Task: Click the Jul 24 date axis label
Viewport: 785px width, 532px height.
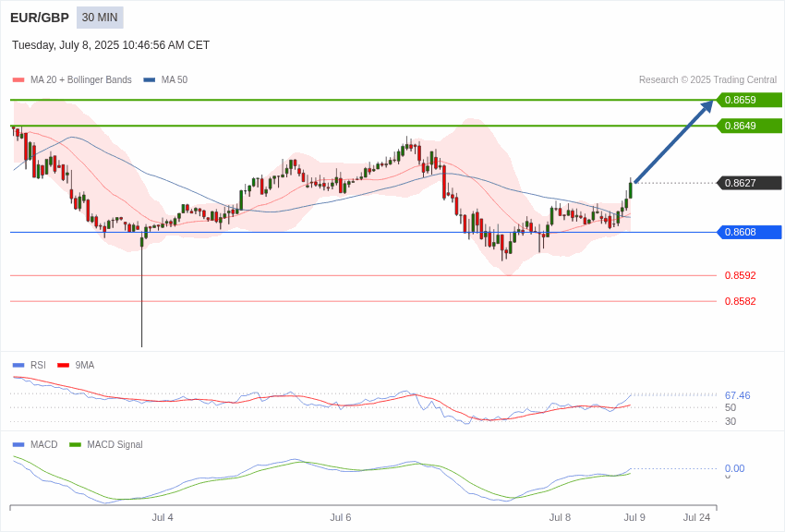Action: (x=696, y=517)
